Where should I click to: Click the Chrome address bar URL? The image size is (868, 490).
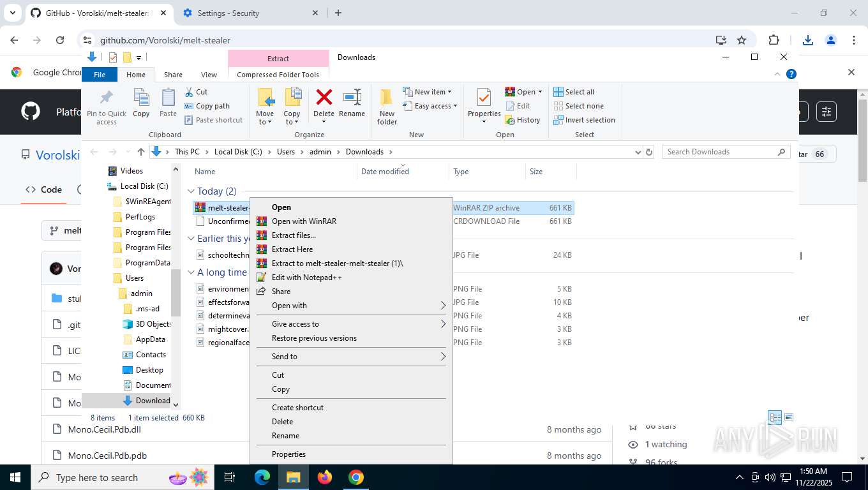165,40
